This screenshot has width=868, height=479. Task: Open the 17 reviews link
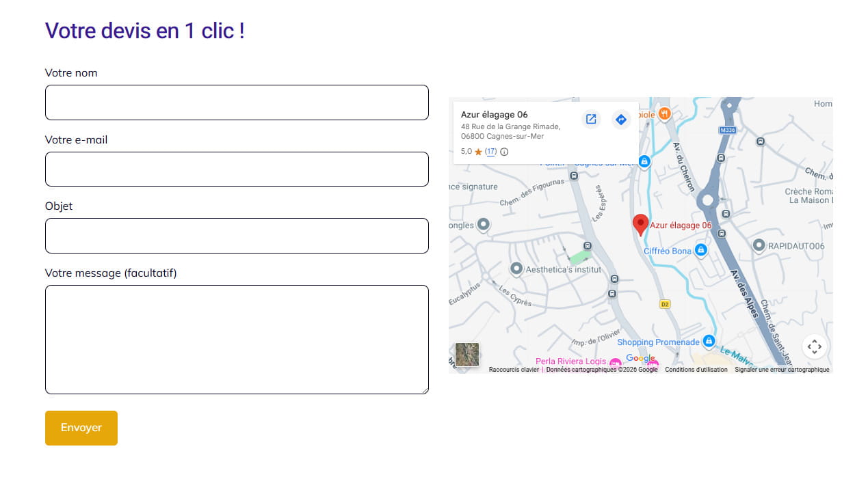coord(490,152)
